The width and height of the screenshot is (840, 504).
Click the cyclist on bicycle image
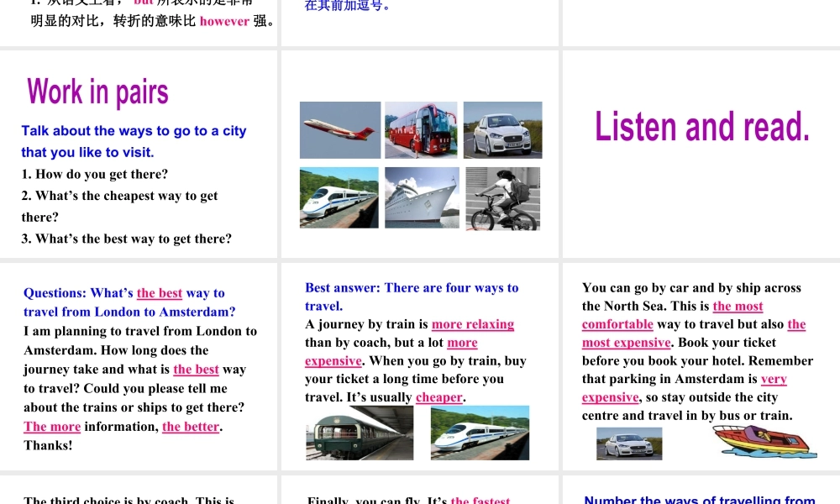coord(502,199)
